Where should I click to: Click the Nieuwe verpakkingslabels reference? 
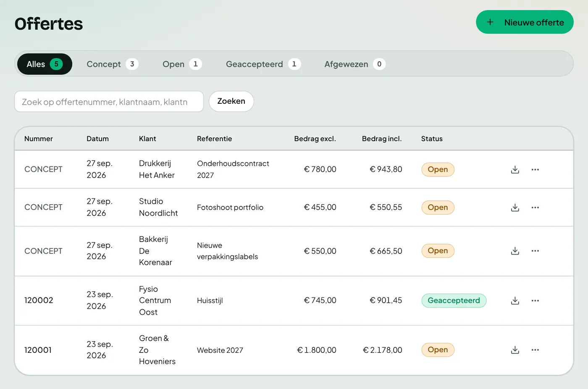coord(228,251)
